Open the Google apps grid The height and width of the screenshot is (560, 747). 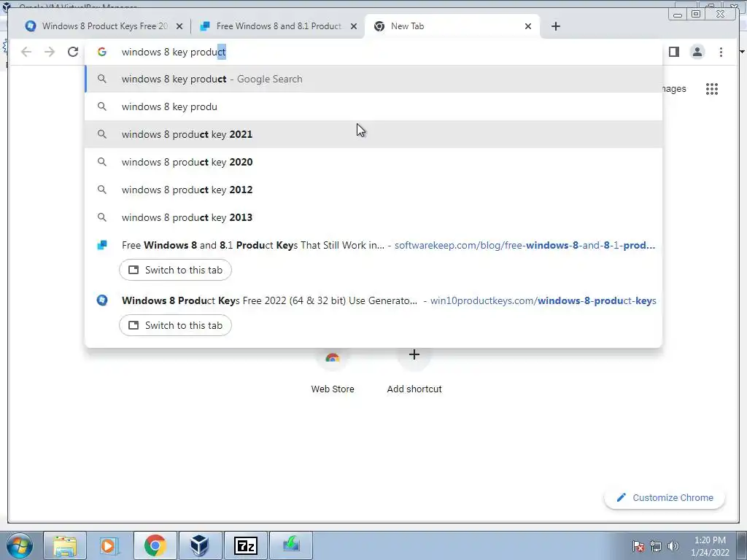pos(712,88)
